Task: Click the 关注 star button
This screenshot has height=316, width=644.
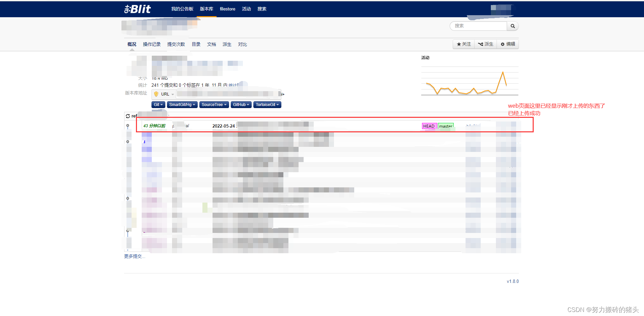Action: (x=464, y=44)
